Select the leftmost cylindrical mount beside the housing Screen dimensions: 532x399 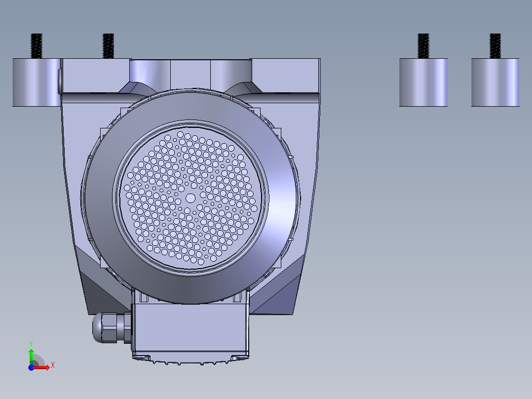[37, 82]
